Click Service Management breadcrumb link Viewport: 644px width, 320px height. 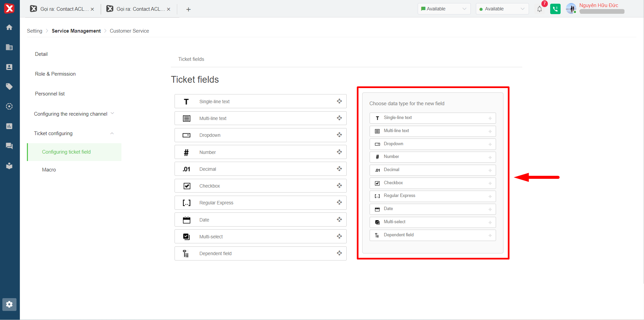[x=76, y=31]
